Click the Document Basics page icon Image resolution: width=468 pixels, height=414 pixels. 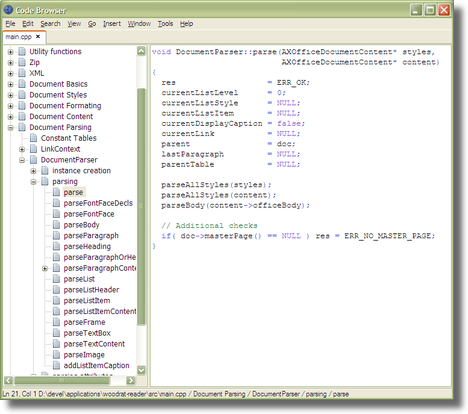click(22, 84)
